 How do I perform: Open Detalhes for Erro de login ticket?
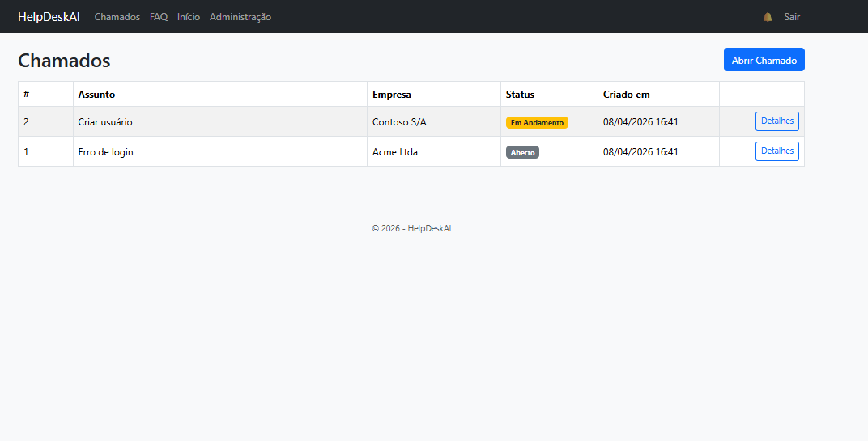777,151
